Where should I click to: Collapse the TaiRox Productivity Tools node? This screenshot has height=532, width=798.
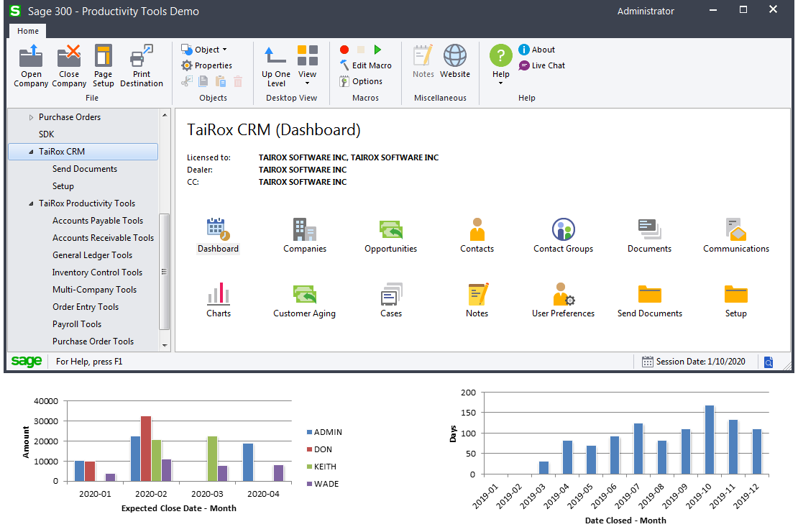pyautogui.click(x=31, y=203)
